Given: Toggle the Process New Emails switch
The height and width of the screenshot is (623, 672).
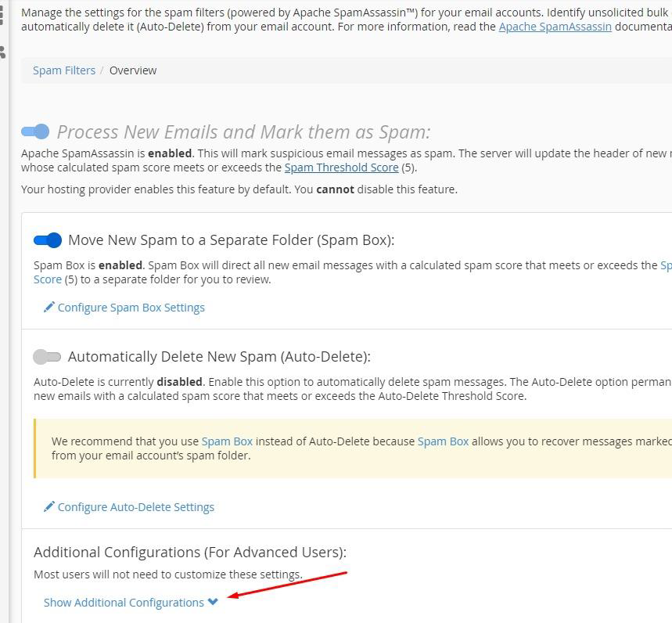Looking at the screenshot, I should (35, 131).
